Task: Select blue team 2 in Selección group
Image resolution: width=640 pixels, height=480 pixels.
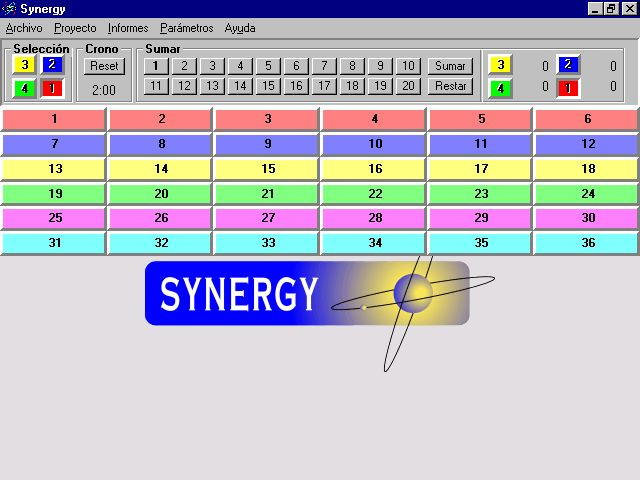Action: coord(53,66)
